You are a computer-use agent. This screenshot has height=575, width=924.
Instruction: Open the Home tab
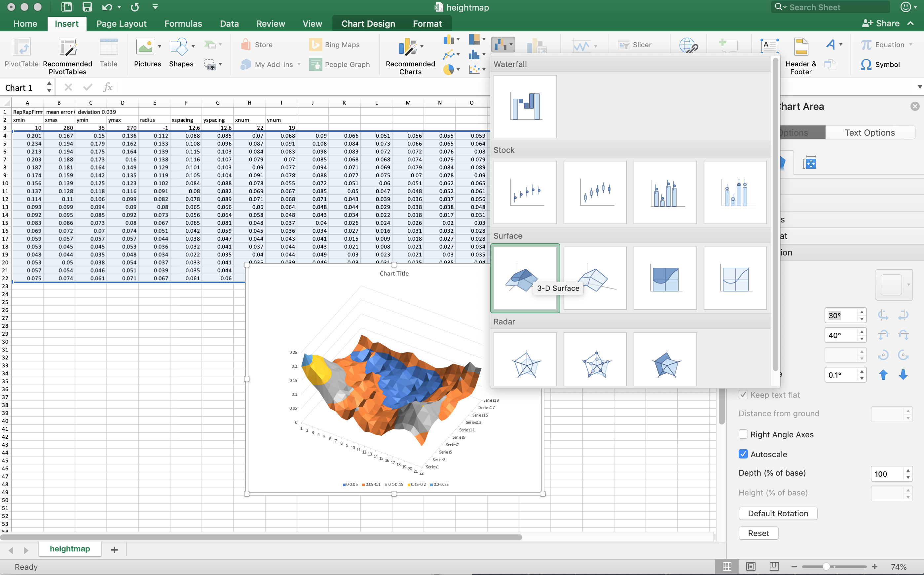[25, 23]
